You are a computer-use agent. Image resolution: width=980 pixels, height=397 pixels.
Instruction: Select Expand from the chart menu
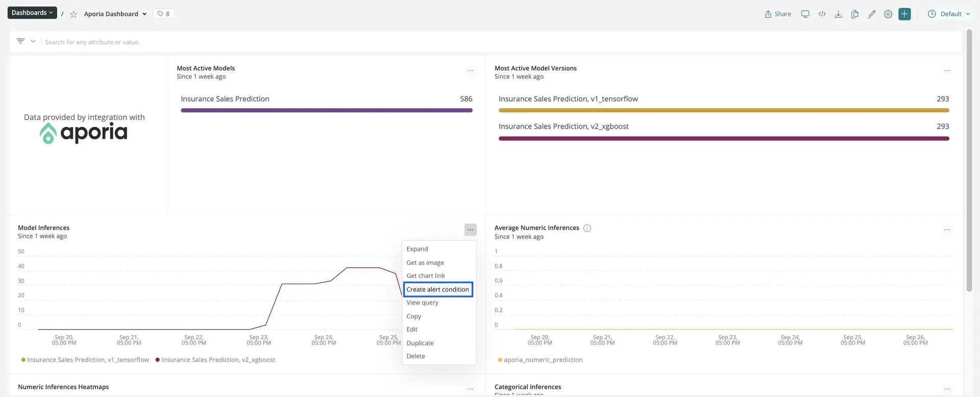click(x=439, y=249)
